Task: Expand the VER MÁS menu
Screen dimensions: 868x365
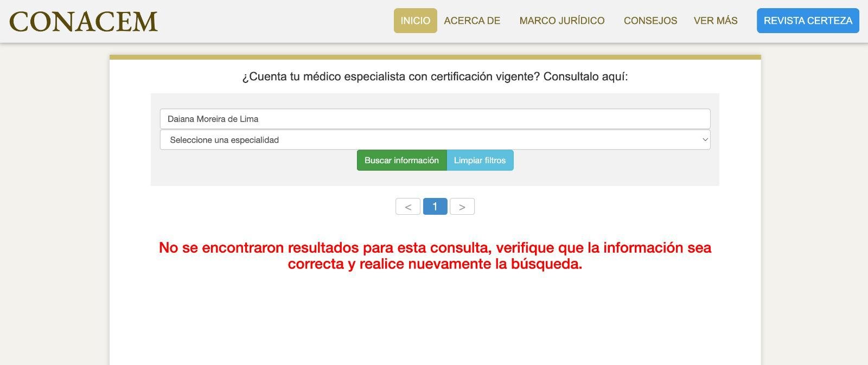Action: click(715, 21)
